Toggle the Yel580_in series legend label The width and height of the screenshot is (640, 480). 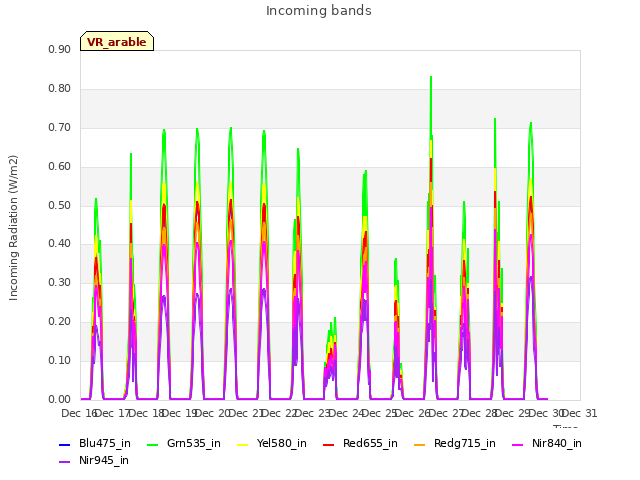[x=282, y=443]
